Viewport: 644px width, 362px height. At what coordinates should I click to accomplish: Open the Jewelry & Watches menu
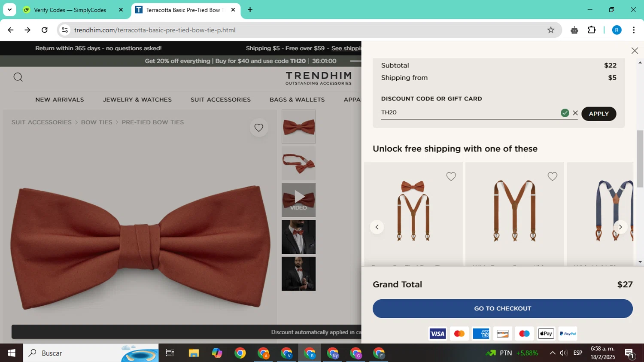tap(137, 100)
